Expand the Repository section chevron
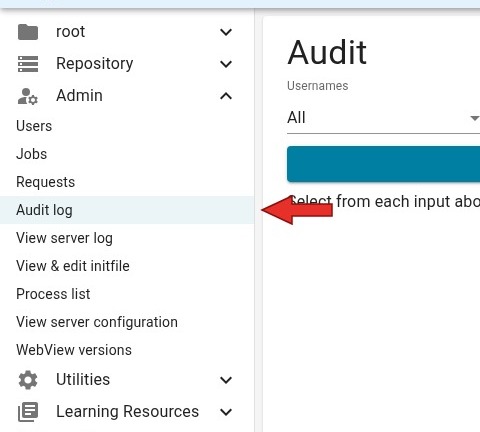The image size is (480, 432). point(226,64)
